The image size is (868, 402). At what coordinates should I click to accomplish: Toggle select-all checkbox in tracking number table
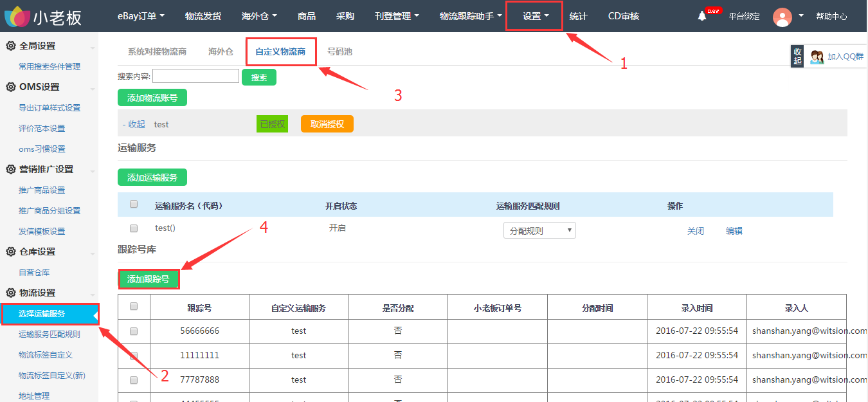(134, 307)
